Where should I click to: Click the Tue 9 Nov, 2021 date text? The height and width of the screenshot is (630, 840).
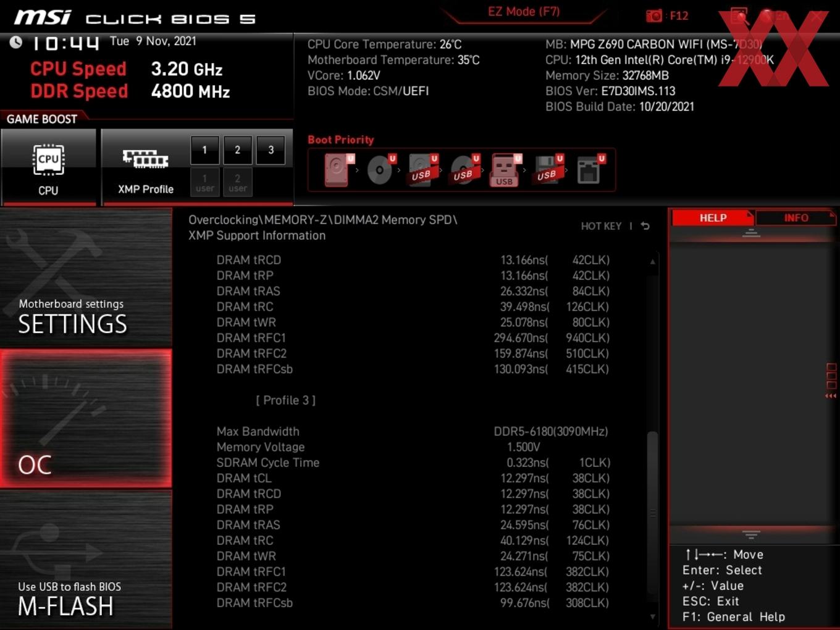click(x=153, y=41)
